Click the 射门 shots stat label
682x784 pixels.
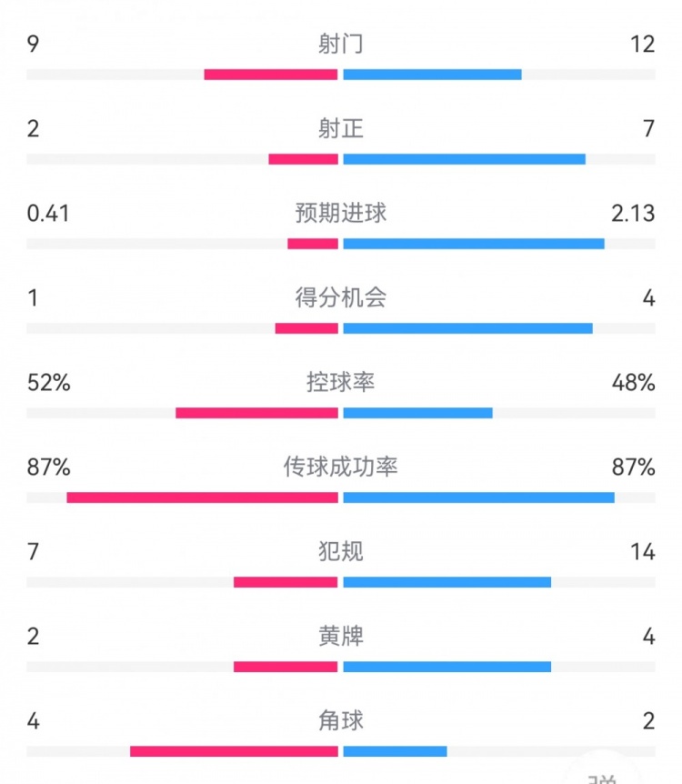pyautogui.click(x=341, y=44)
